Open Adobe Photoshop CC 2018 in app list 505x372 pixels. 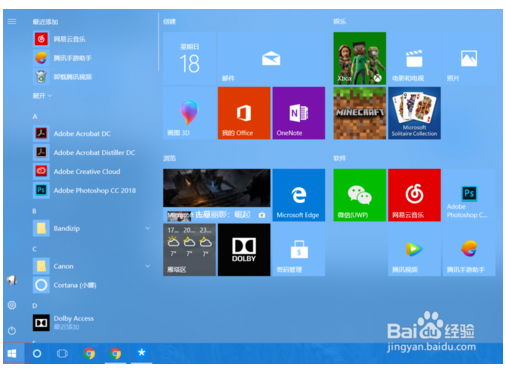[x=92, y=190]
